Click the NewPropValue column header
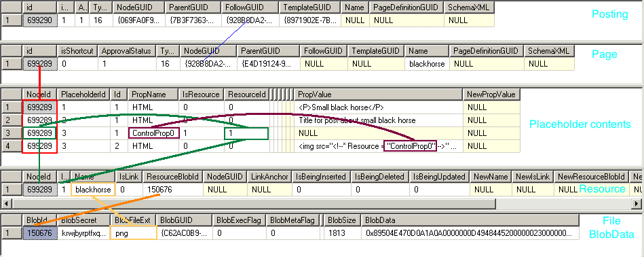Image resolution: width=644 pixels, height=257 pixels. tap(491, 95)
